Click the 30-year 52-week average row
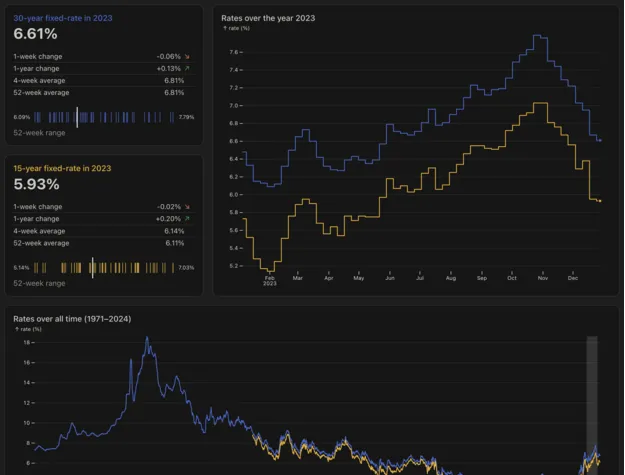The image size is (625, 475). pos(100,92)
